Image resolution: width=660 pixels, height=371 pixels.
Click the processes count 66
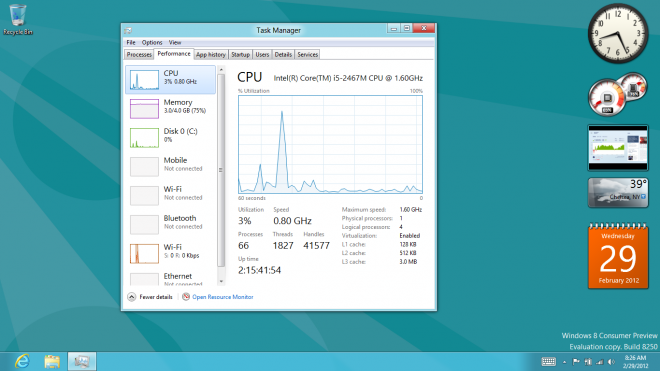pyautogui.click(x=243, y=246)
